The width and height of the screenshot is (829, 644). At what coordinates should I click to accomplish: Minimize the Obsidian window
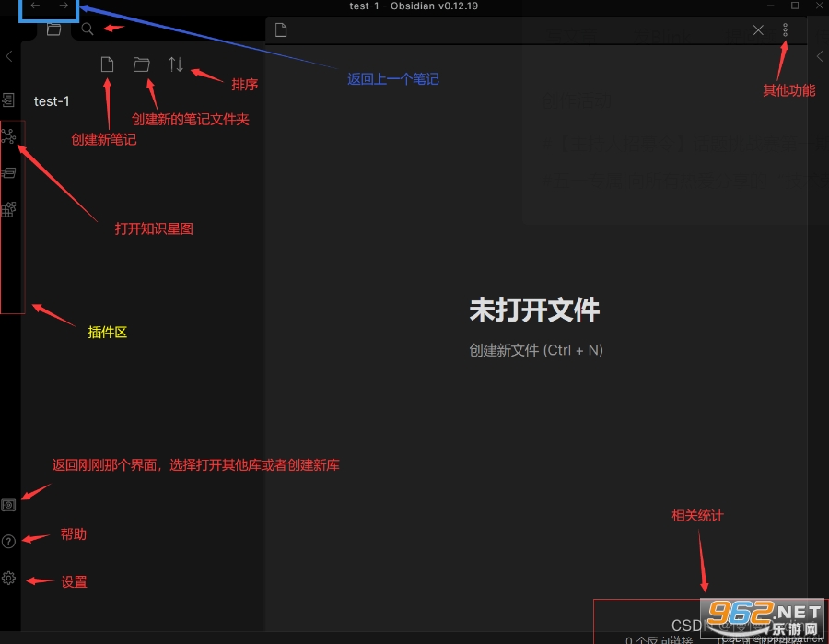tap(771, 6)
